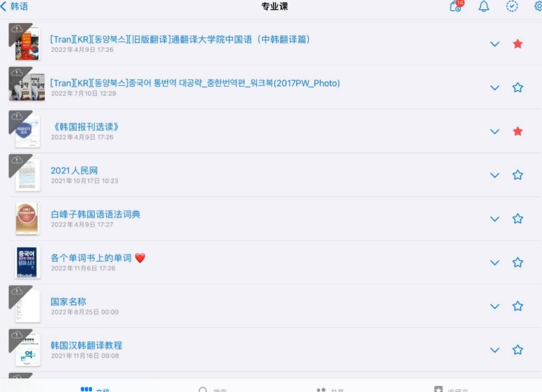Open the notifications bell icon

[x=484, y=6]
